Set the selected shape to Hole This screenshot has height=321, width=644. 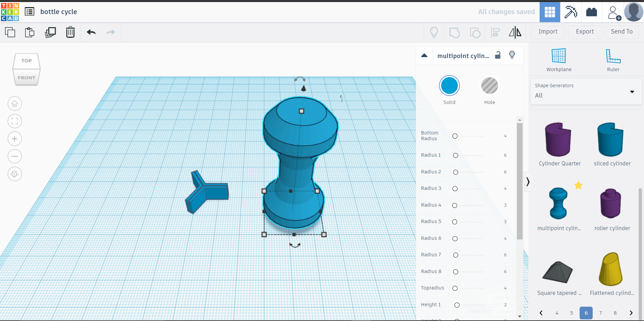[x=489, y=86]
